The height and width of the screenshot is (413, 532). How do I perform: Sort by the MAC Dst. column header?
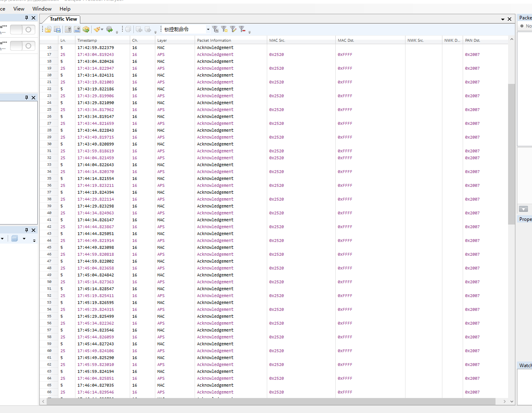tap(370, 40)
